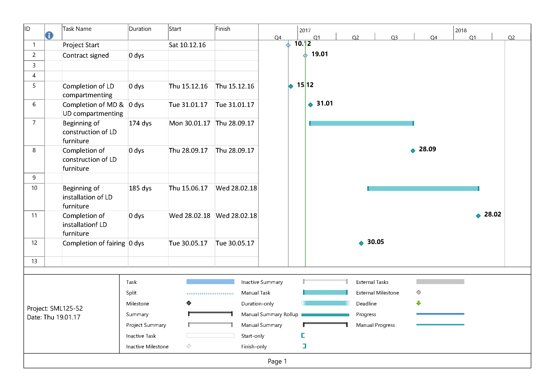555x392 pixels.
Task: Click the Task Name column header
Action: [x=77, y=29]
